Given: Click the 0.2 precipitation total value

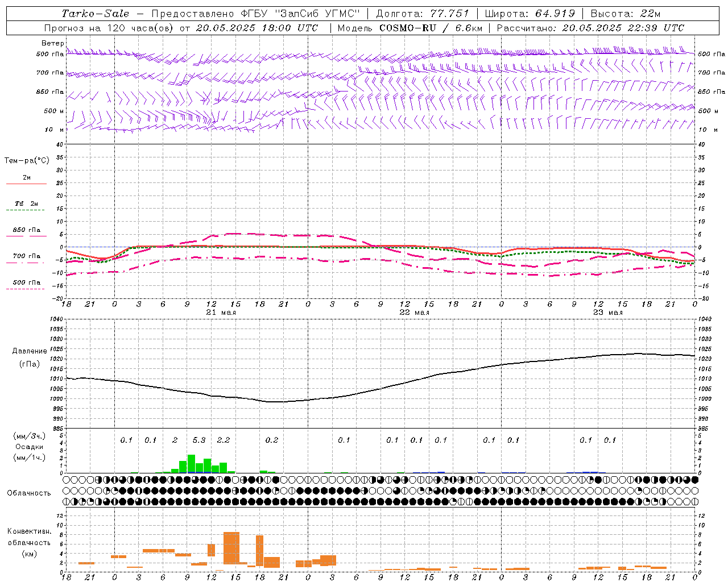Looking at the screenshot, I should click(x=272, y=440).
